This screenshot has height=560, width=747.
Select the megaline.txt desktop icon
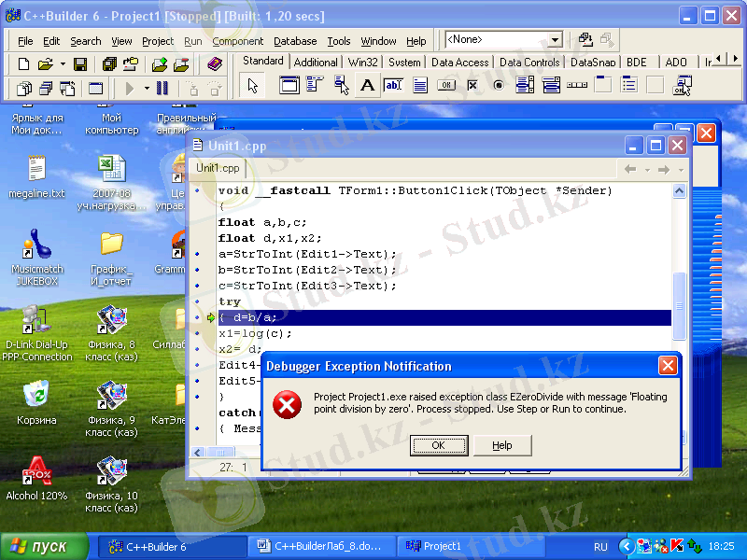point(36,176)
